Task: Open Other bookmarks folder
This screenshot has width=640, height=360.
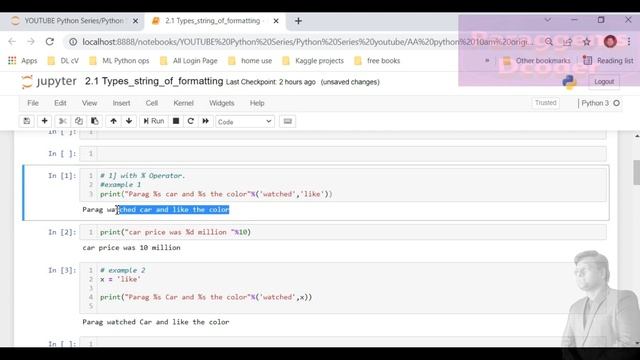Action: tap(536, 61)
